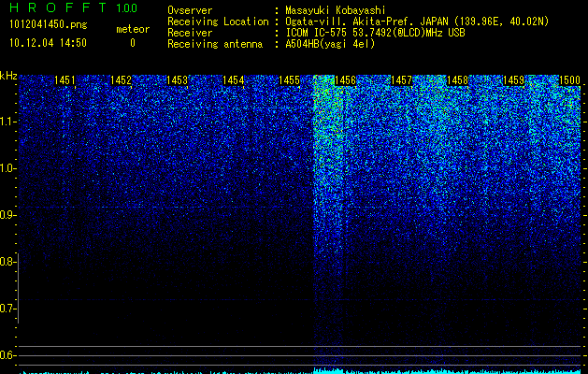
Task: Click the date 10.12.04 14:50
Action: [48, 43]
